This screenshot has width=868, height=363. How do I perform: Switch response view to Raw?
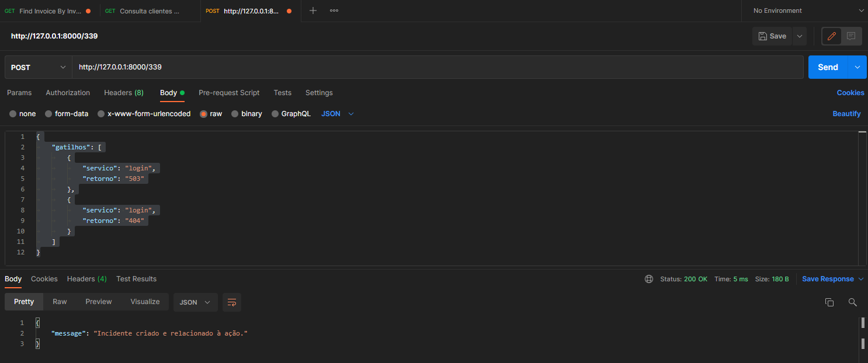[60, 302]
